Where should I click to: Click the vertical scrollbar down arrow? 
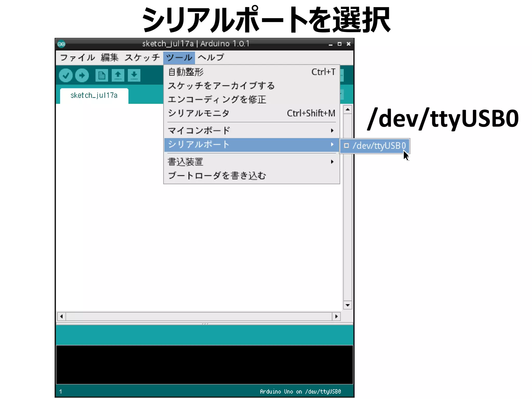point(348,305)
